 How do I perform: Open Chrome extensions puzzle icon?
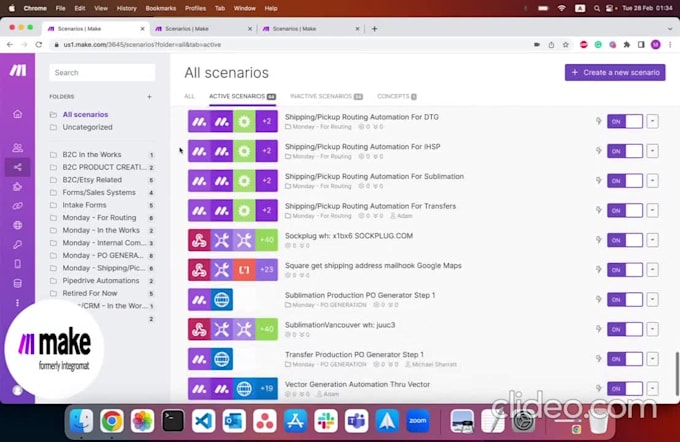(x=627, y=44)
